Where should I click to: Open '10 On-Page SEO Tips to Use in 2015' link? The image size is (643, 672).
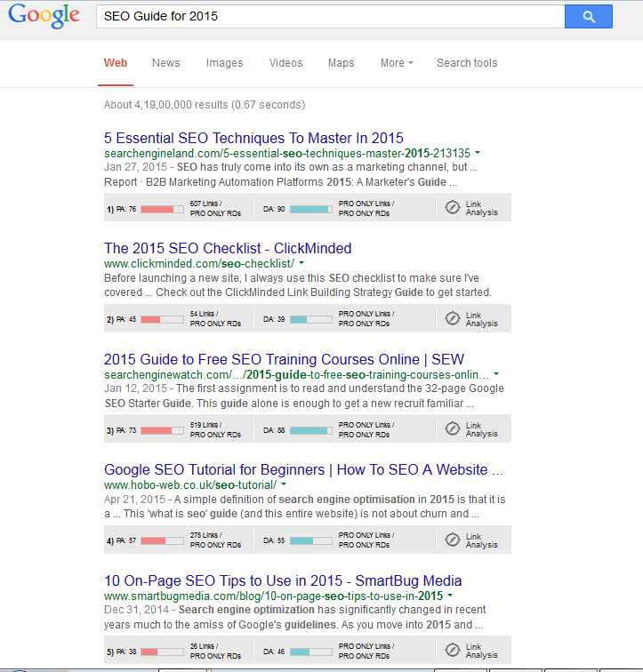coord(283,580)
